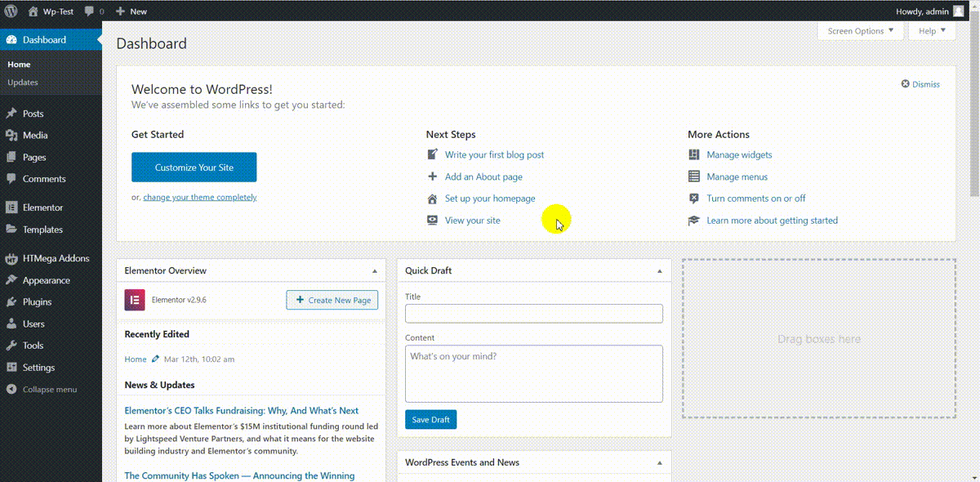Go to Settings in the sidebar
This screenshot has height=482, width=980.
[x=38, y=368]
